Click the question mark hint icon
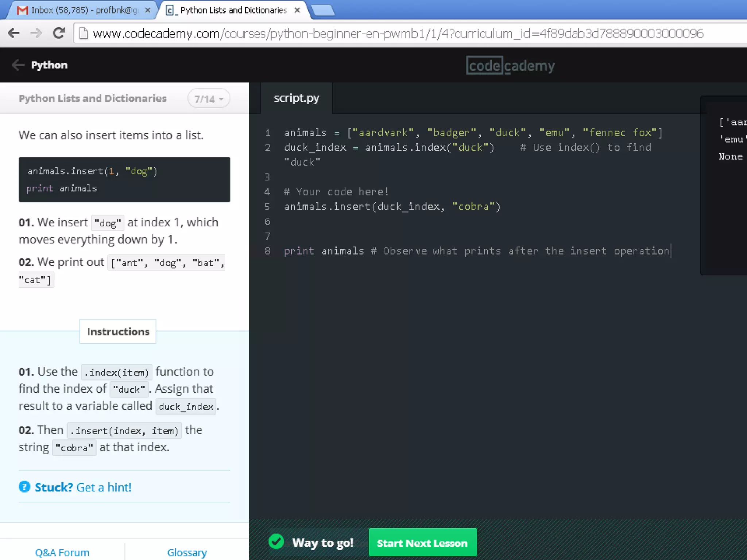Viewport: 747px width, 560px height. pyautogui.click(x=24, y=487)
